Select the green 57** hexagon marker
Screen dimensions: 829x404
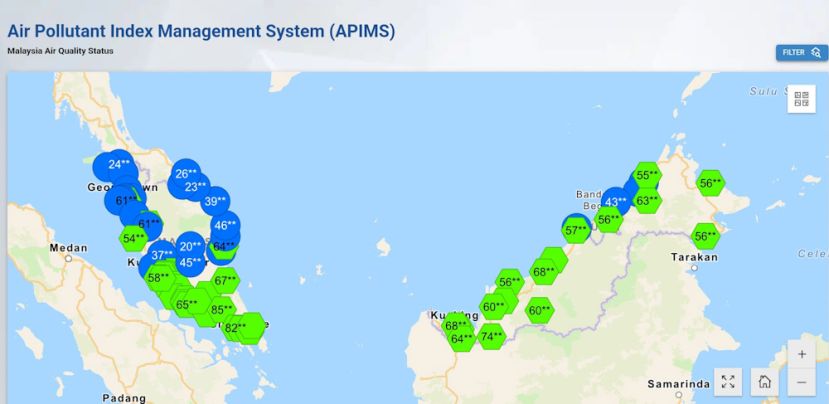[x=576, y=231]
